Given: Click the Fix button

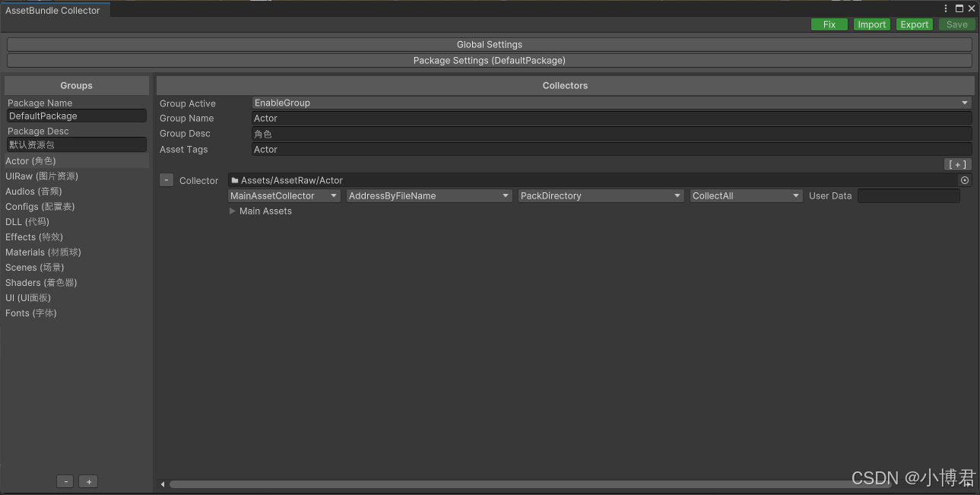Looking at the screenshot, I should click(x=829, y=24).
